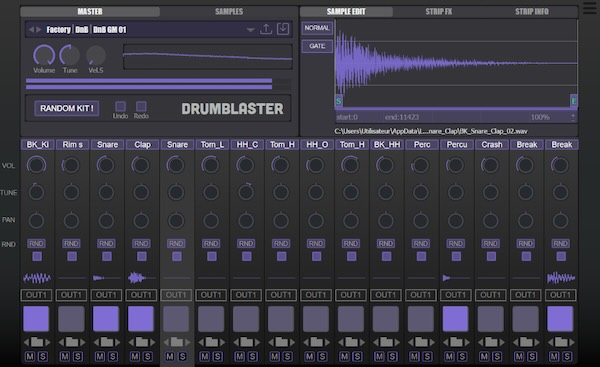The image size is (600, 367).
Task: Mute the Crash strip
Action: coord(484,357)
